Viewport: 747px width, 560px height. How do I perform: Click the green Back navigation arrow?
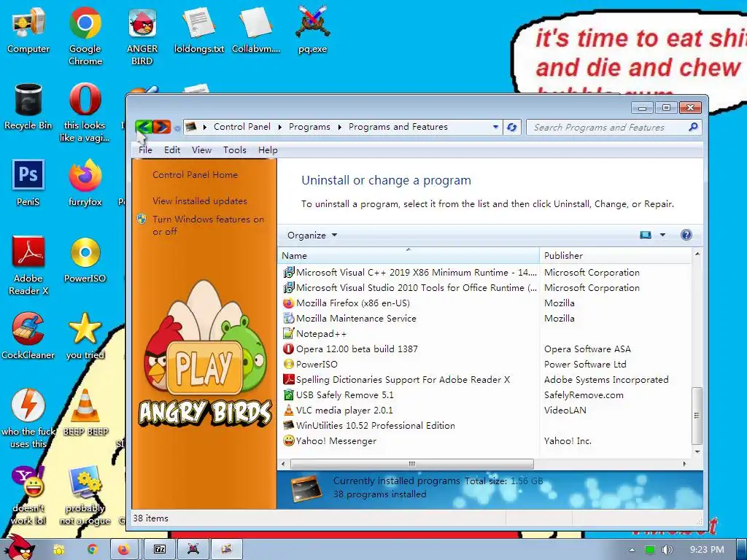[x=144, y=127]
